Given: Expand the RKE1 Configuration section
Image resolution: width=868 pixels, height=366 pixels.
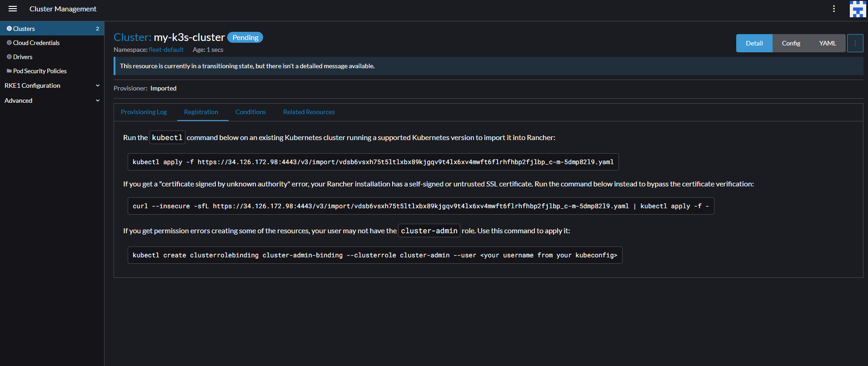Looking at the screenshot, I should point(52,85).
